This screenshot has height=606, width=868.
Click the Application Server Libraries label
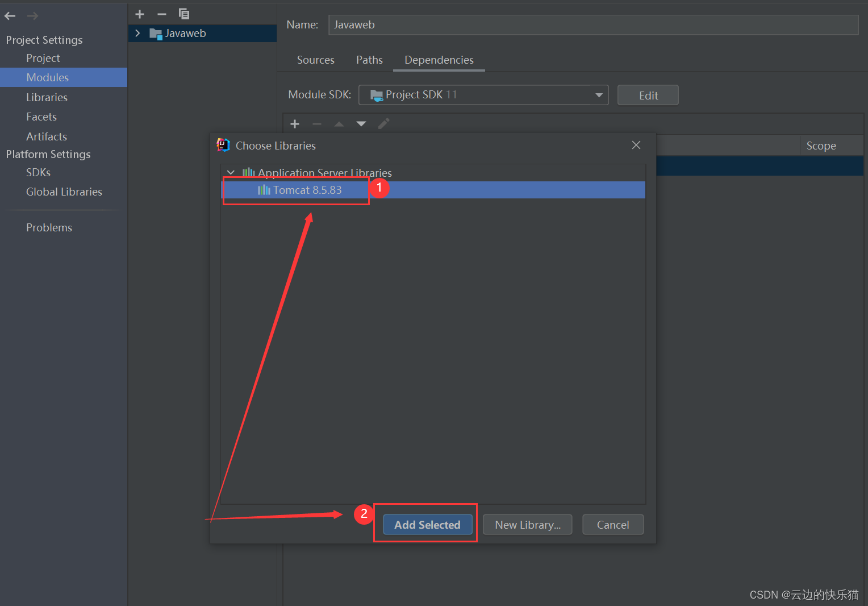325,172
